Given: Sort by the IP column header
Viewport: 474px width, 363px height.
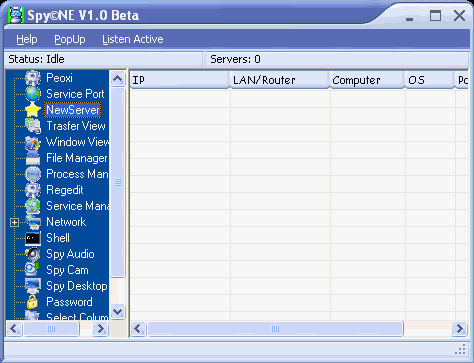Looking at the screenshot, I should pos(180,80).
